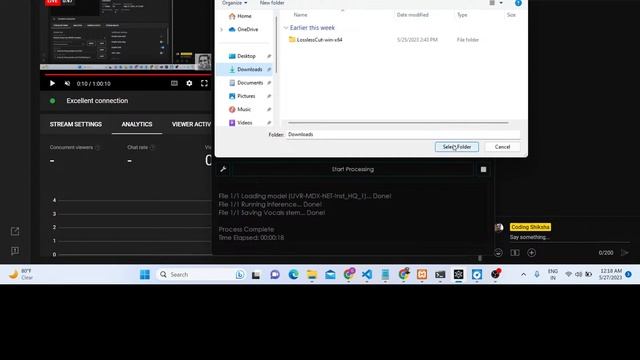Image resolution: width=640 pixels, height=360 pixels.
Task: Select Videos in the navigation pane
Action: [x=244, y=122]
